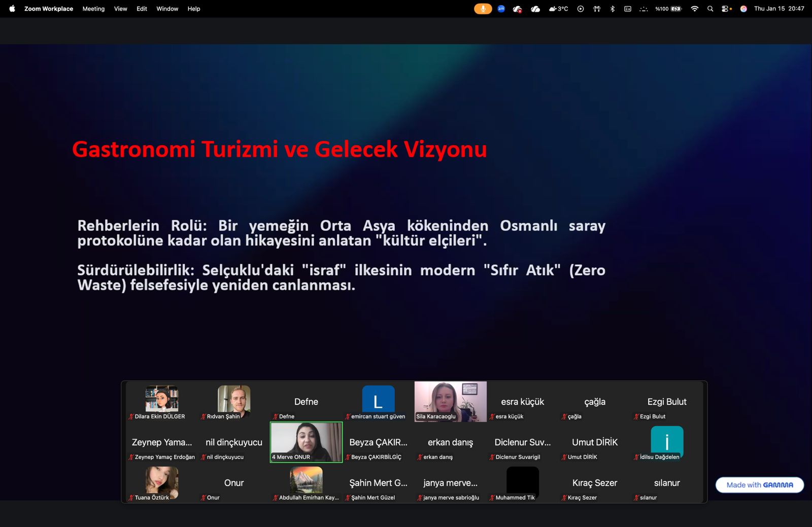Image resolution: width=812 pixels, height=527 pixels.
Task: Select Sila Karacaoglu's video thumbnail
Action: tap(450, 401)
